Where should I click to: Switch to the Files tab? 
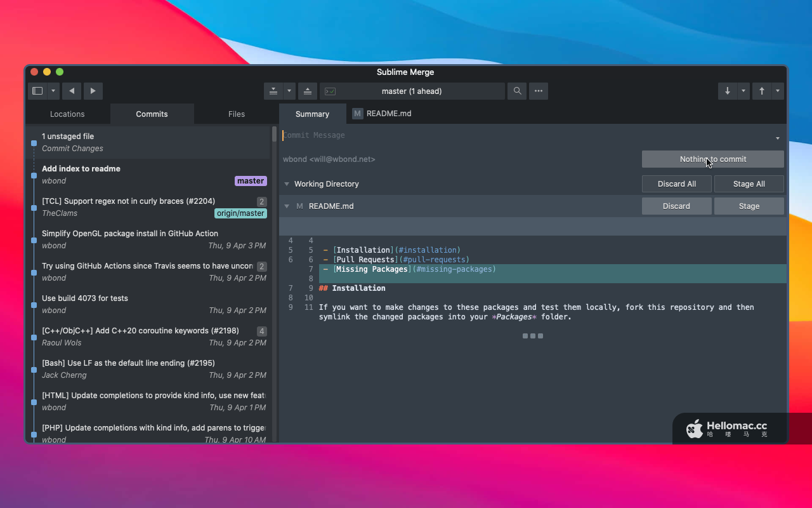click(x=237, y=114)
